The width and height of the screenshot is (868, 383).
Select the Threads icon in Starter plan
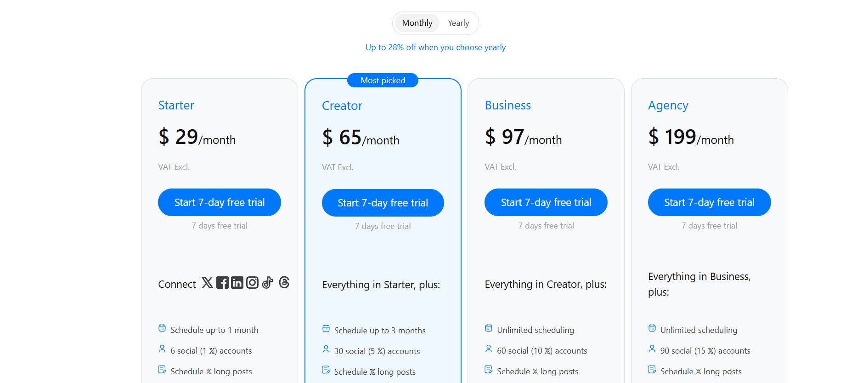click(x=284, y=283)
